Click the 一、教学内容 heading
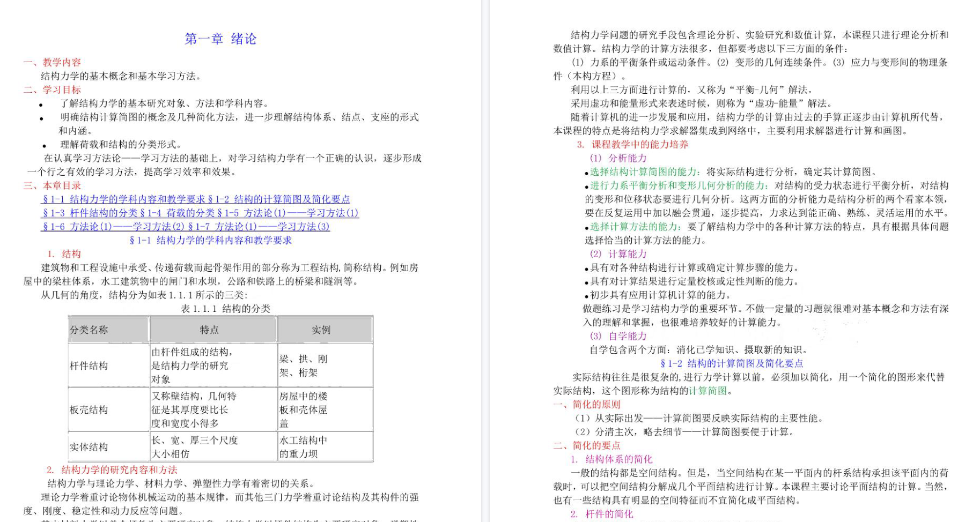Screen dimensions: 980x522 point(52,62)
